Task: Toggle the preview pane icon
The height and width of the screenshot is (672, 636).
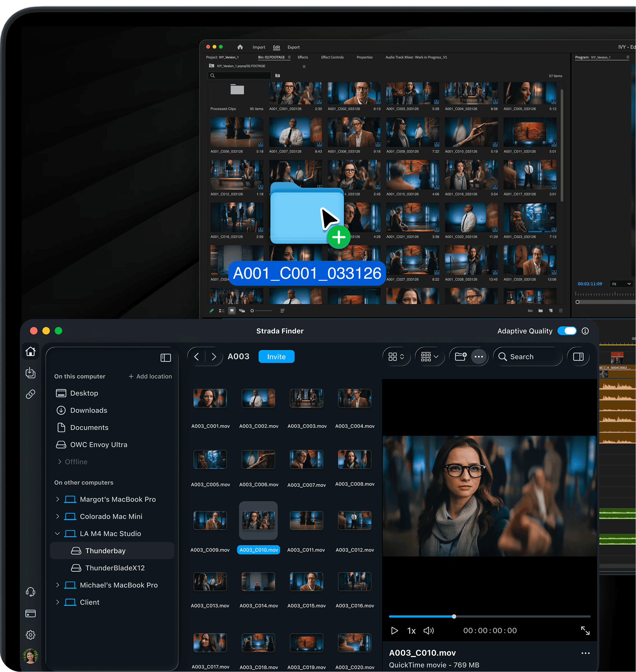Action: click(x=578, y=357)
